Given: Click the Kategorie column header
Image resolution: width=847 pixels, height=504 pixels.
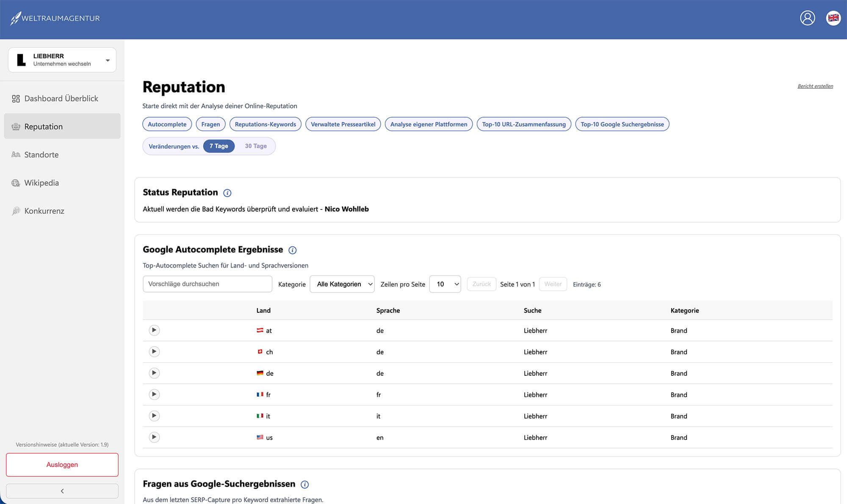Looking at the screenshot, I should [x=684, y=311].
